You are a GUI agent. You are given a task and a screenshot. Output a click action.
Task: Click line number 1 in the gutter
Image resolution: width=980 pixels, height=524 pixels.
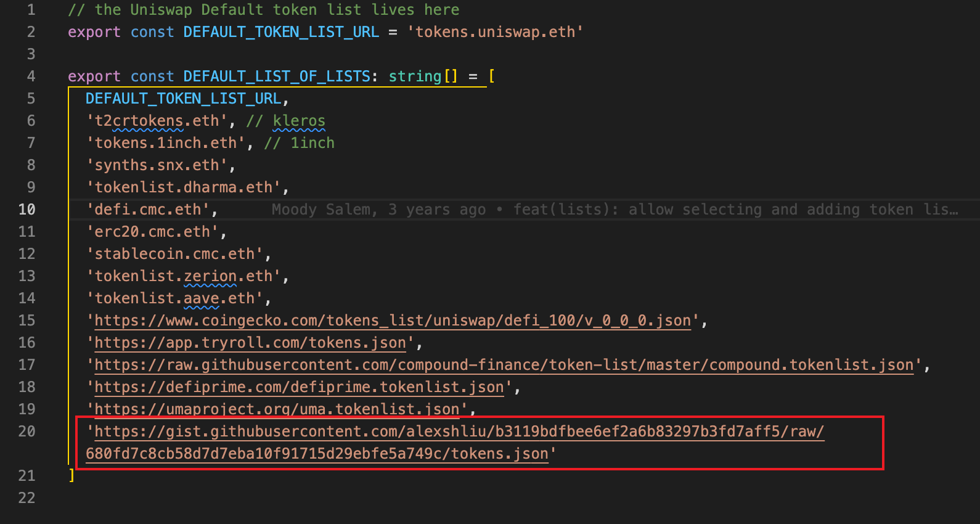31,10
